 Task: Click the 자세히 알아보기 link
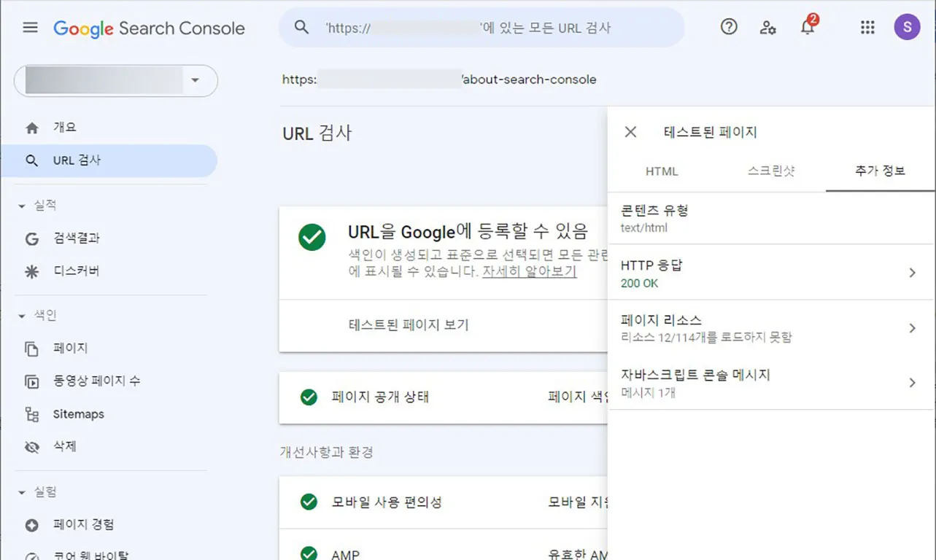(x=529, y=271)
